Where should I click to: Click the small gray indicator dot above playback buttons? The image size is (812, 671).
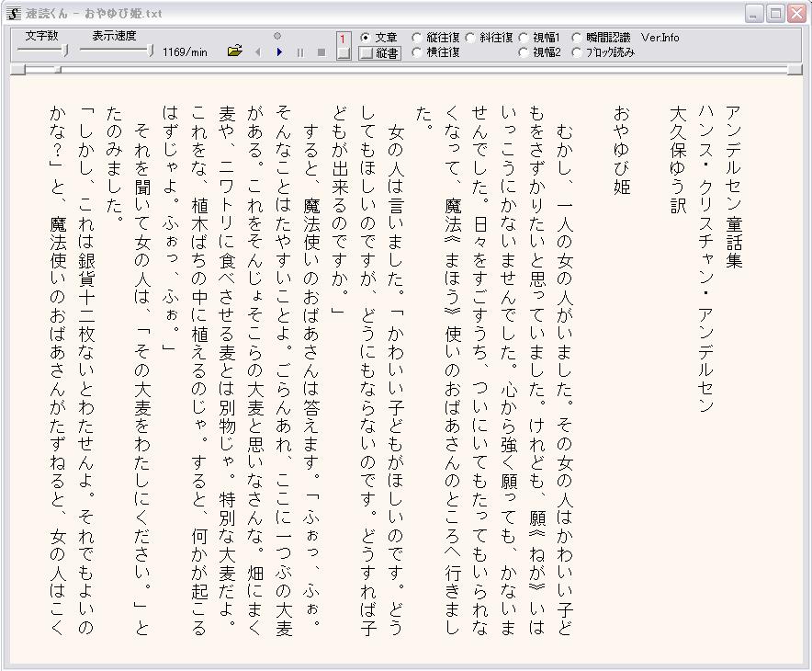tap(277, 36)
